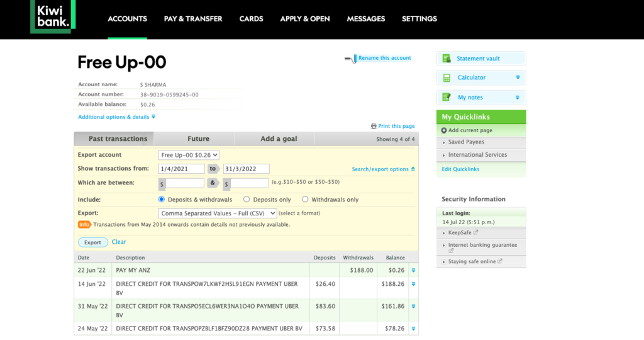Expand the PAY MY ANZ transaction row arrow
The image size is (644, 340).
click(x=413, y=271)
